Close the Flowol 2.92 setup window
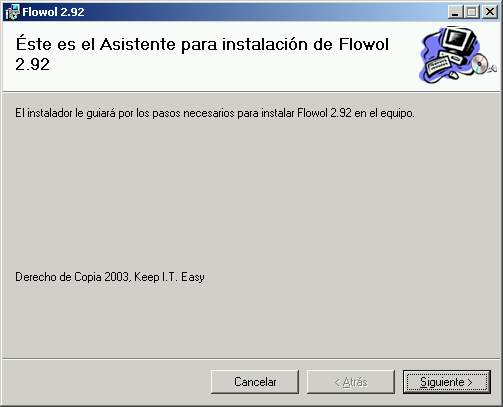Image resolution: width=503 pixels, height=407 pixels. (x=490, y=12)
